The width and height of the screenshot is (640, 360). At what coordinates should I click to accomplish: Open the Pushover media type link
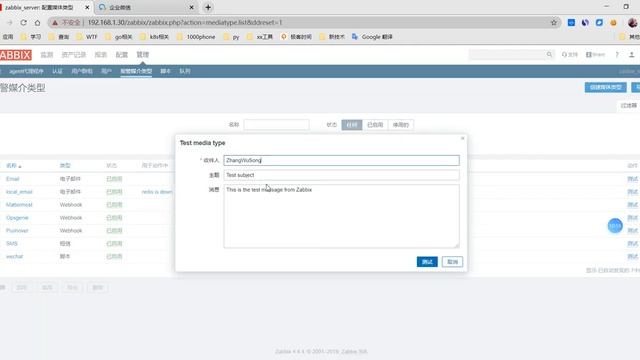17,231
